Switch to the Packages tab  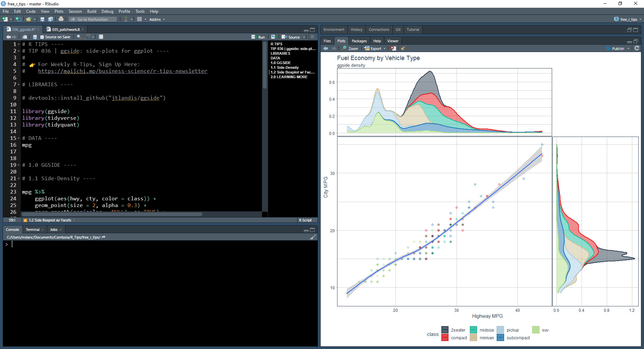click(x=359, y=41)
